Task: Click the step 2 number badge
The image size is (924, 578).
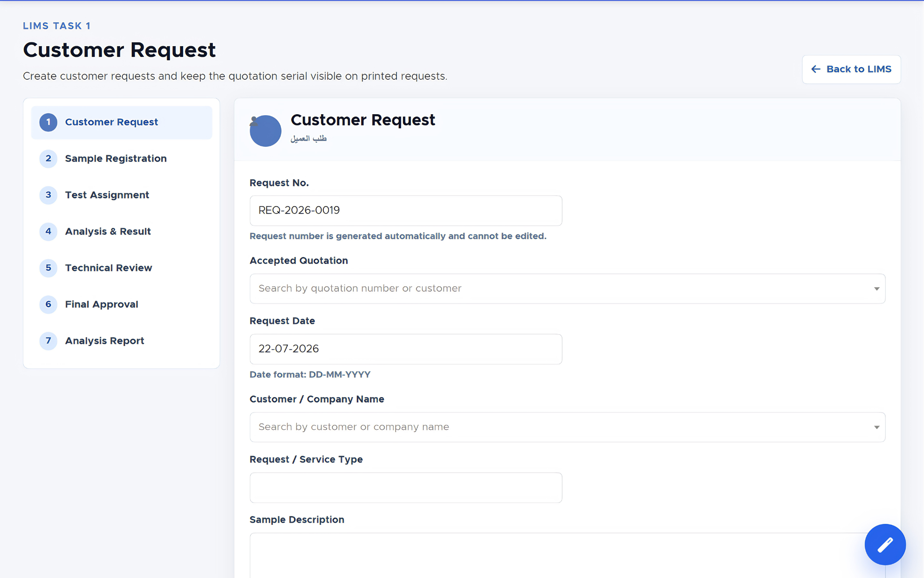Action: pyautogui.click(x=48, y=158)
